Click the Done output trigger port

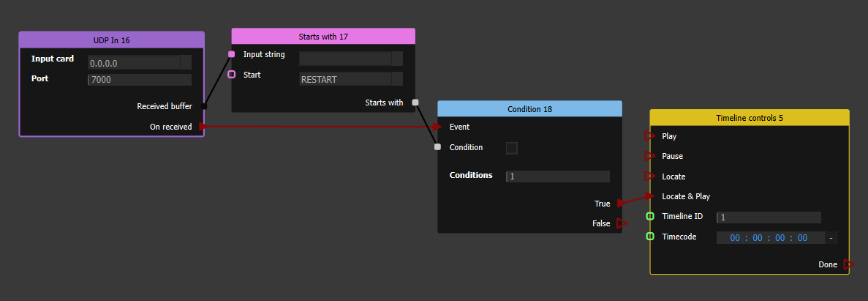(x=848, y=264)
